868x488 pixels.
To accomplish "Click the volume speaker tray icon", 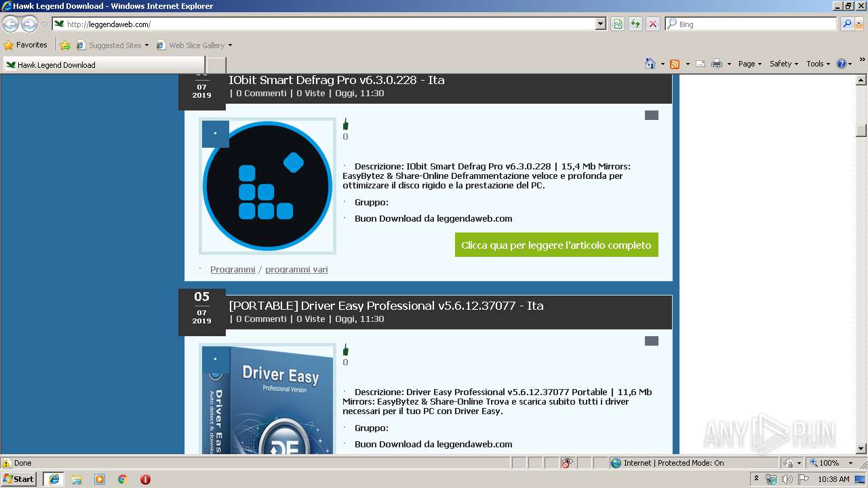I will 787,479.
